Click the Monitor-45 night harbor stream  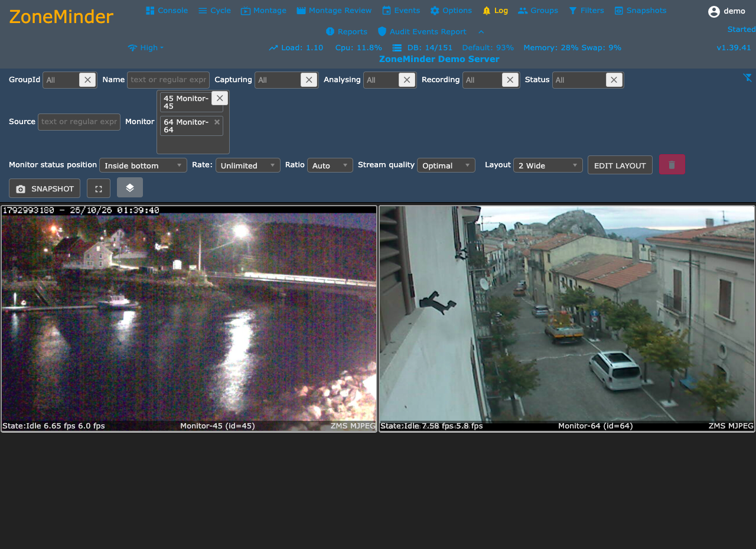point(189,319)
